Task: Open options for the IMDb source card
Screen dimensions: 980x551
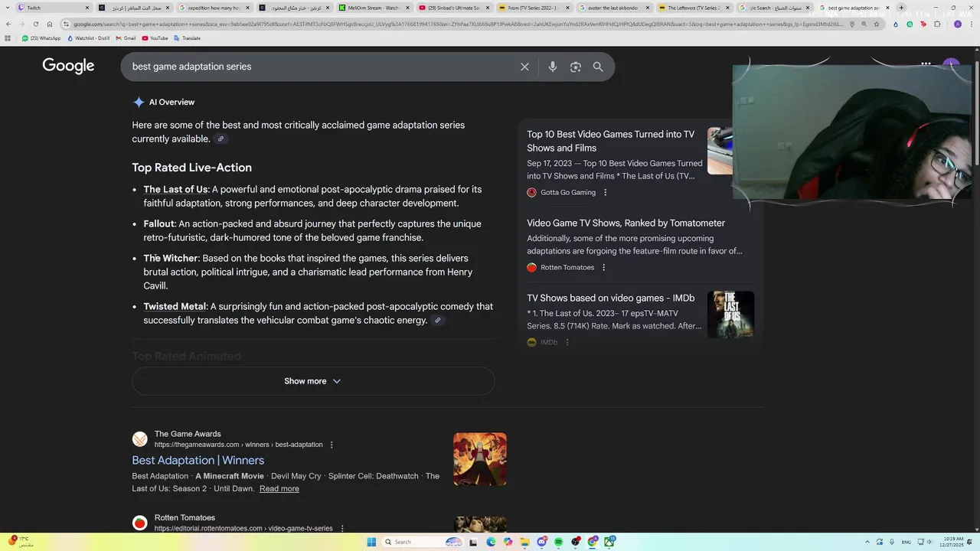Action: click(x=567, y=343)
